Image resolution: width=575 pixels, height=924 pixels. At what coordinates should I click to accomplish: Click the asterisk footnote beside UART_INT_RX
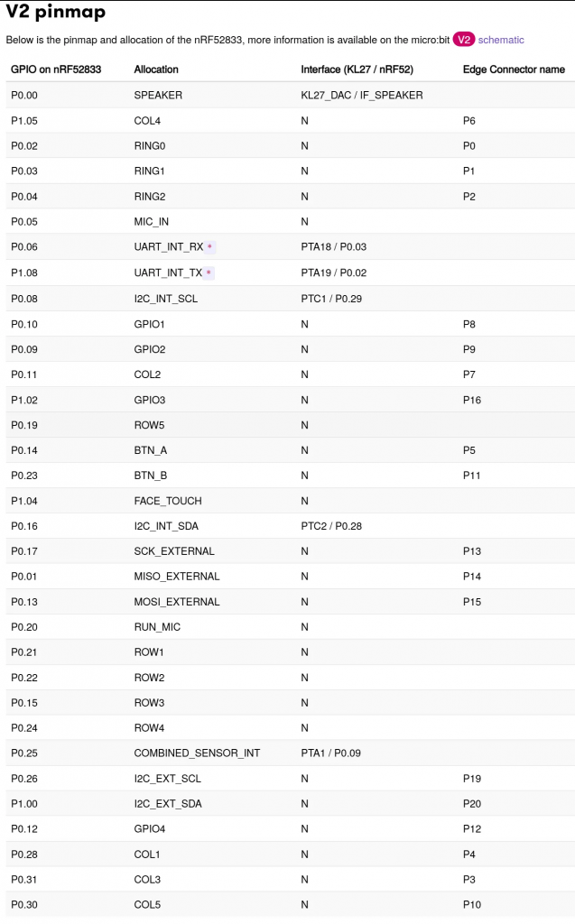[x=209, y=247]
